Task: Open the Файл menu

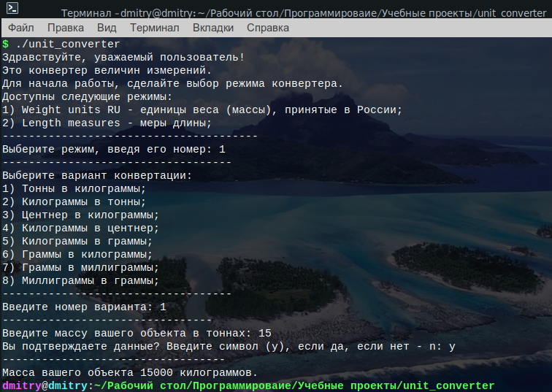Action: [20, 28]
